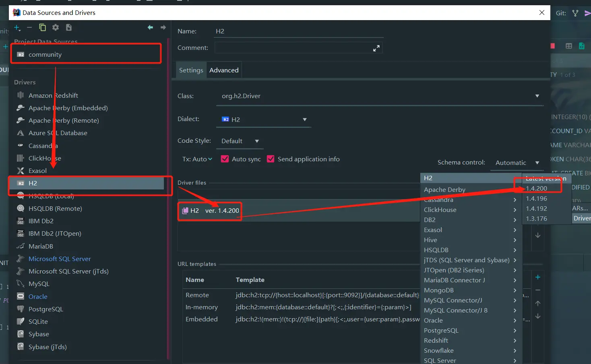591x364 pixels.
Task: Navigate back with the left arrow
Action: click(150, 27)
